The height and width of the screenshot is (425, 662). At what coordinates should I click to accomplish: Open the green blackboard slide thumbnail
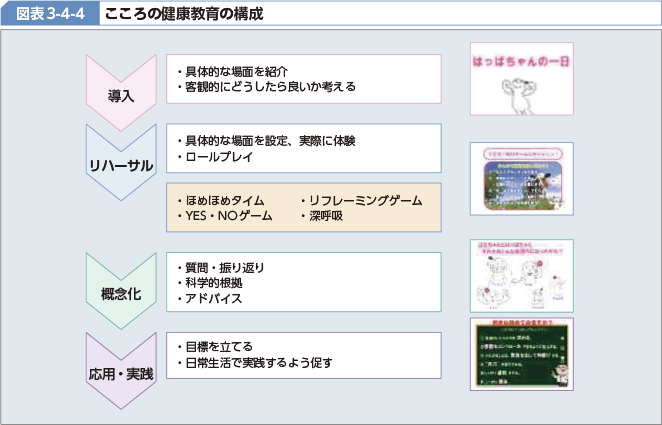(521, 357)
